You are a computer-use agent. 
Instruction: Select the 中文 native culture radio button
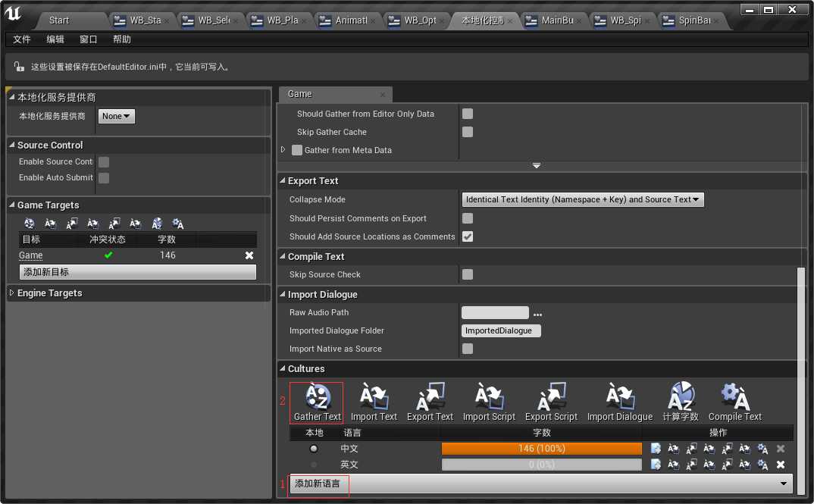(x=314, y=449)
